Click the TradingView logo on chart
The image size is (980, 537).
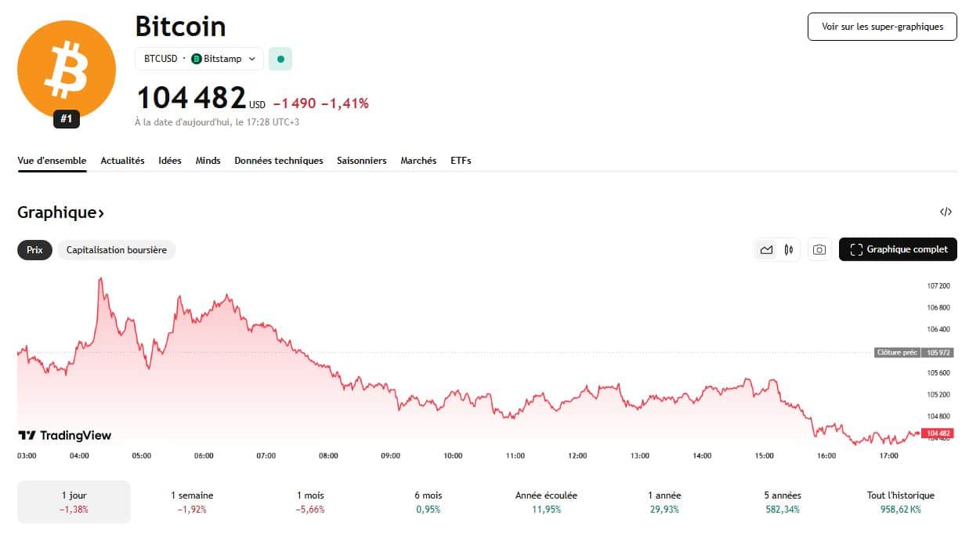(x=65, y=435)
